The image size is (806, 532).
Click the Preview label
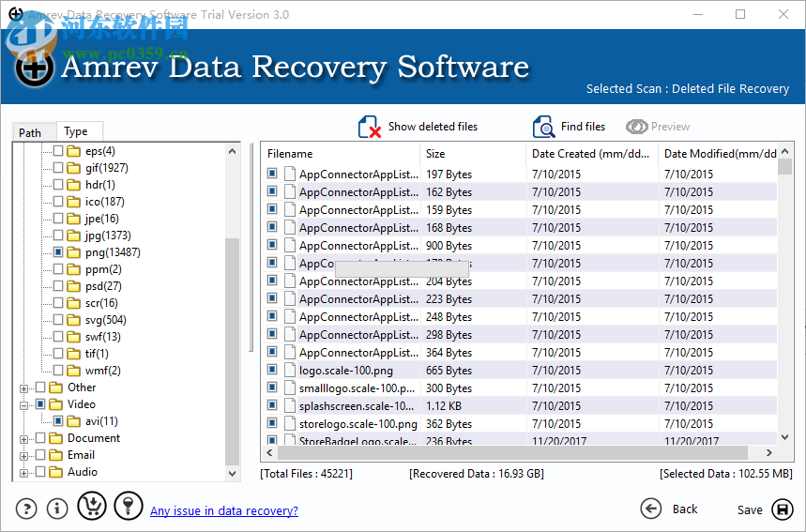click(x=670, y=127)
